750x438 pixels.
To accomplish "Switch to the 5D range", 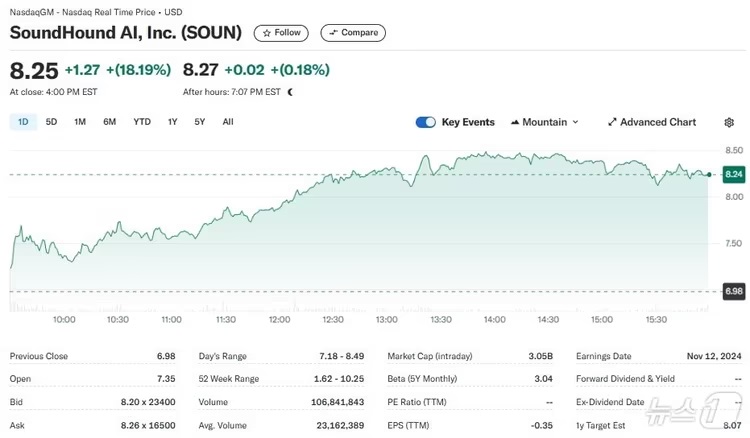I will coord(51,122).
